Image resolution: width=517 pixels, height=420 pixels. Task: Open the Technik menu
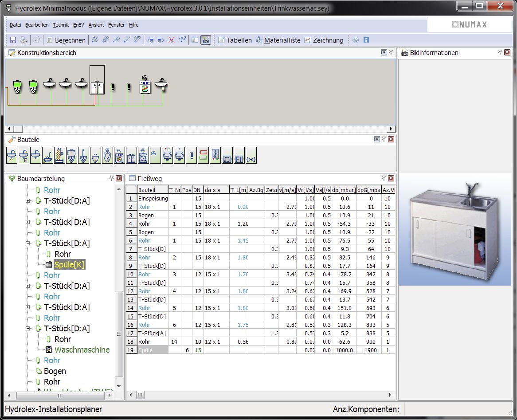point(61,25)
